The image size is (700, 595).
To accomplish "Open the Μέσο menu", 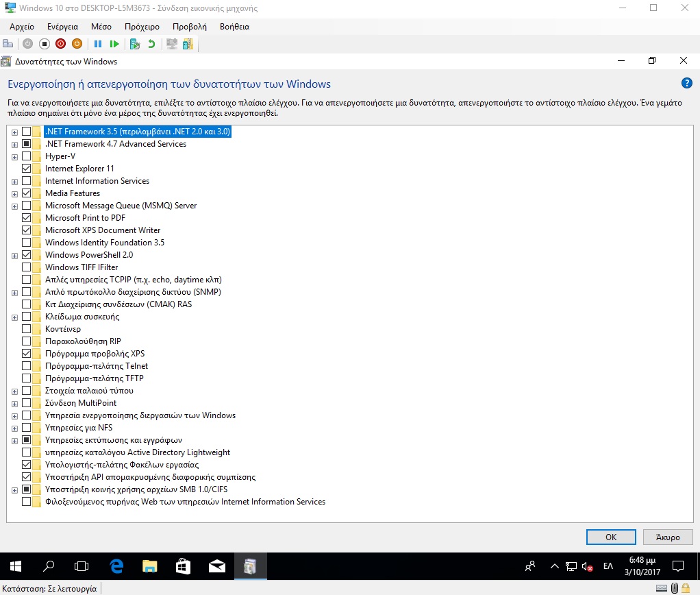I will (x=101, y=27).
